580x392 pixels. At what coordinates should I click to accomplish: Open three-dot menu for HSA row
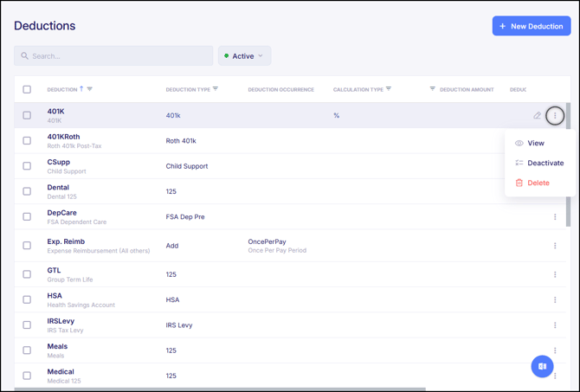[x=555, y=300]
